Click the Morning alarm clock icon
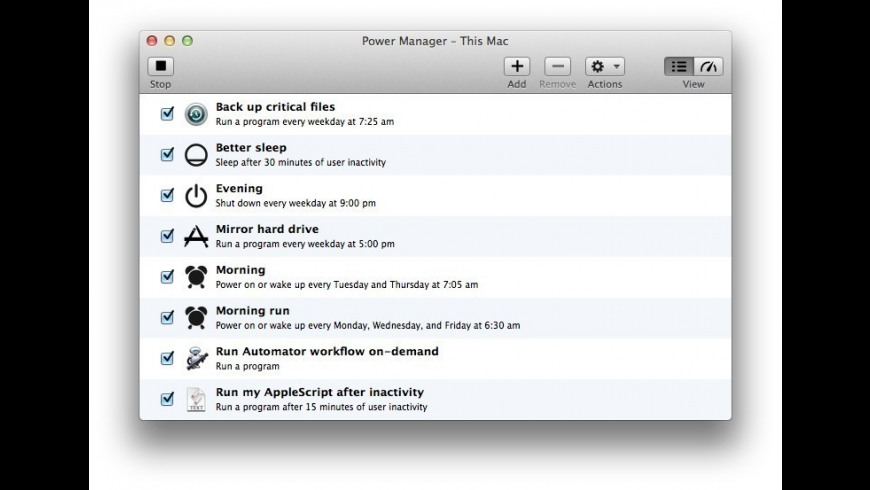870x490 pixels. pyautogui.click(x=196, y=277)
